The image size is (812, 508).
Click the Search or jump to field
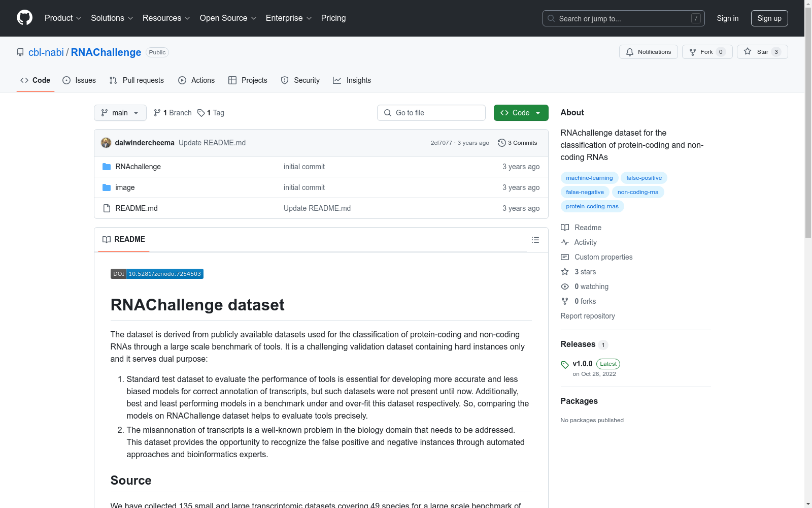tap(623, 18)
